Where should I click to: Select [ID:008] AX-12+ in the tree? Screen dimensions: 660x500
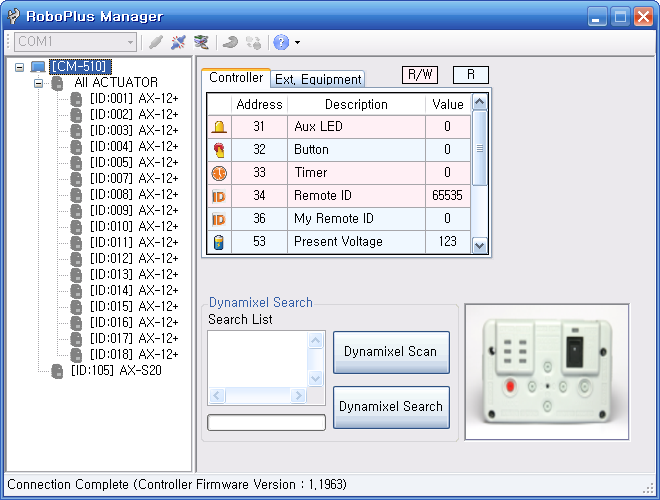[134, 194]
